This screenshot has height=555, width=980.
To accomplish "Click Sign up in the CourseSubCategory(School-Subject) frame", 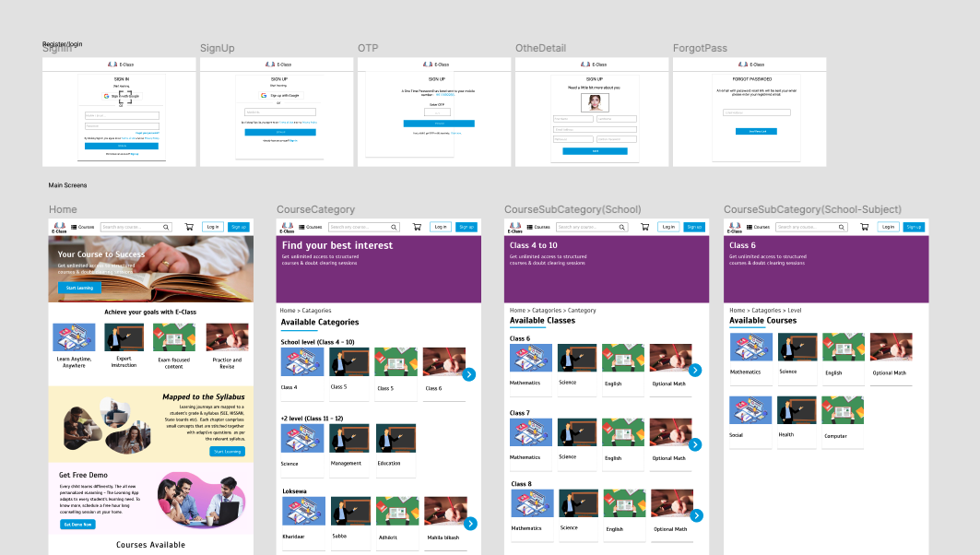I will 914,227.
